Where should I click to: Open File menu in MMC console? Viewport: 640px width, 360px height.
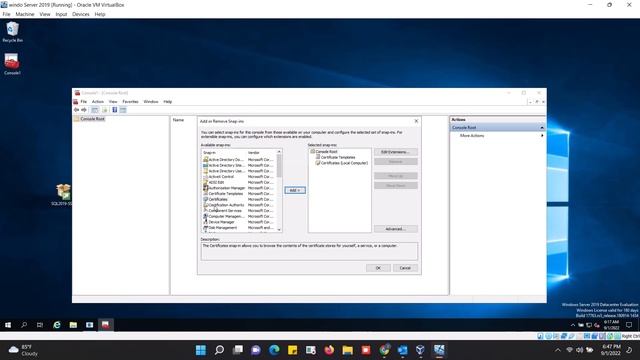pos(83,102)
